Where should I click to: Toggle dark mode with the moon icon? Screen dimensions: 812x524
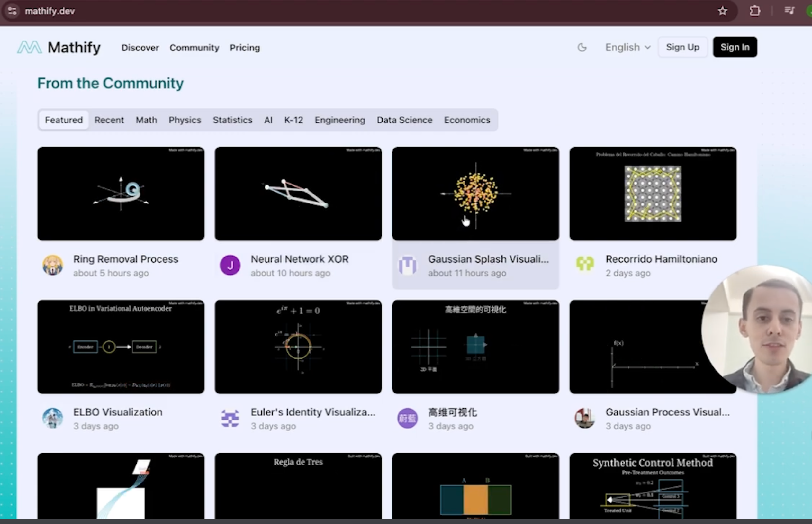(582, 47)
